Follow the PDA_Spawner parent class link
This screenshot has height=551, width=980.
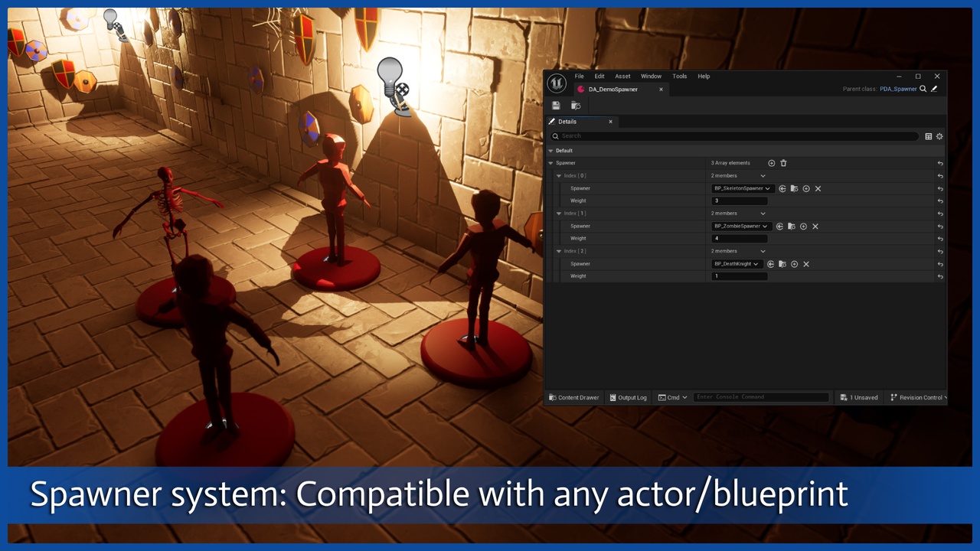pos(898,89)
